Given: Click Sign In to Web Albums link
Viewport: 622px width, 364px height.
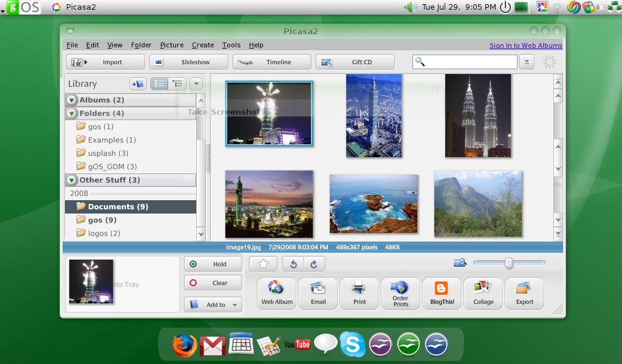Looking at the screenshot, I should 525,45.
